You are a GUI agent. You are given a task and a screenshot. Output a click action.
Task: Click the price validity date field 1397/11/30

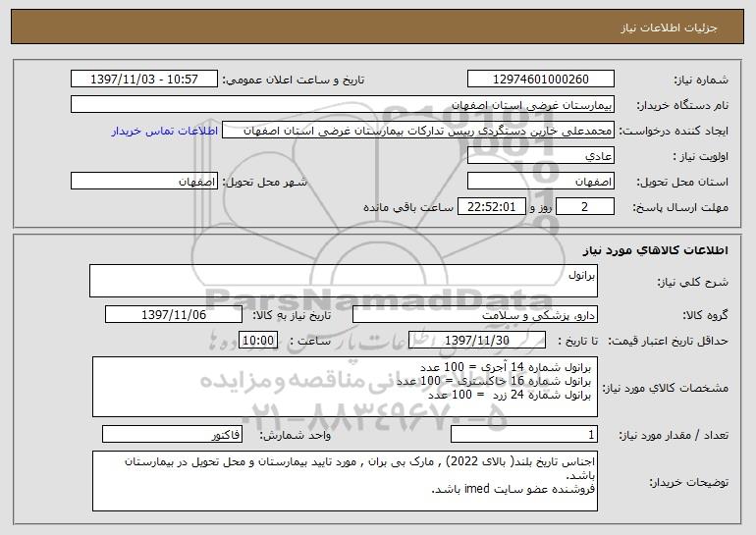click(x=477, y=341)
